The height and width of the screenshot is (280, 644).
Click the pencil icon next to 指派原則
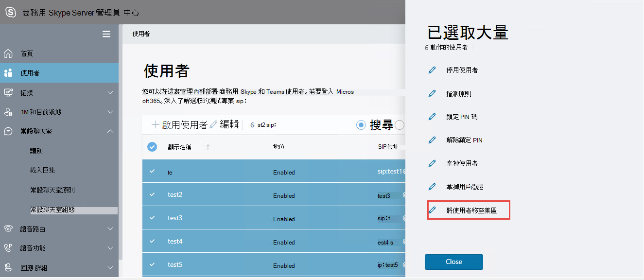point(432,93)
